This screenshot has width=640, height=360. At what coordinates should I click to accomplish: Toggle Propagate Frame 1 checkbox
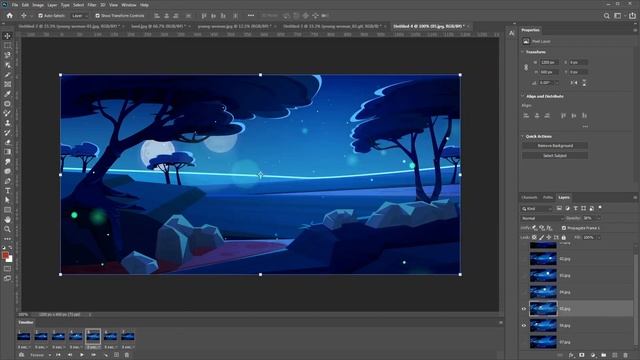[564, 228]
